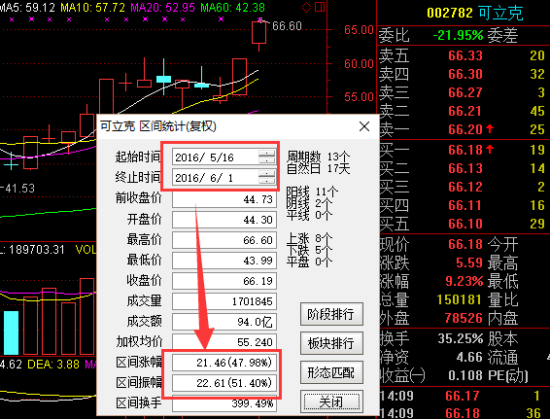The image size is (550, 419).
Task: Click the 卖一 price 66.20
Action: pos(465,129)
